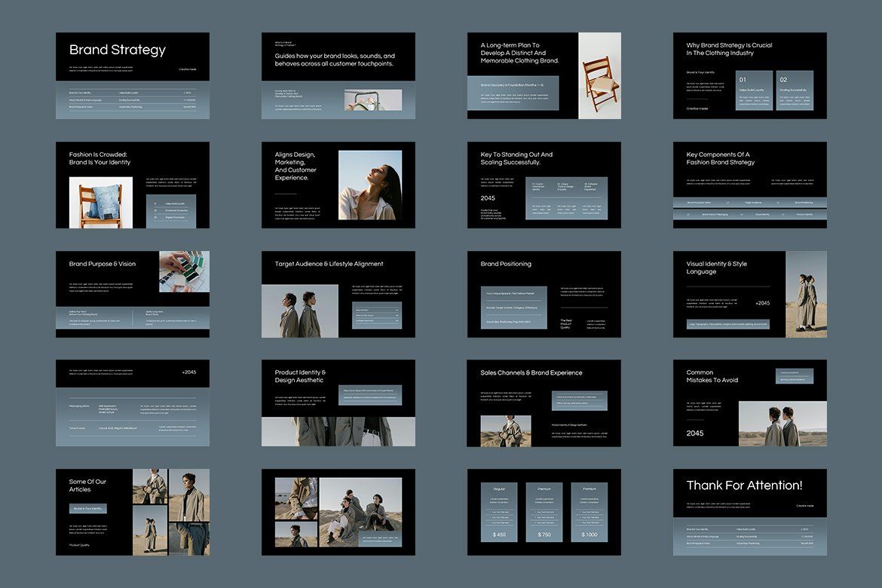Click '2045' on the Key To Standing Out slide
The width and height of the screenshot is (882, 588).
tap(488, 198)
